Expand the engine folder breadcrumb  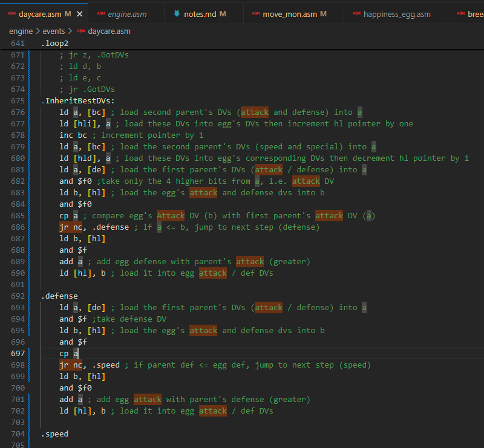21,31
